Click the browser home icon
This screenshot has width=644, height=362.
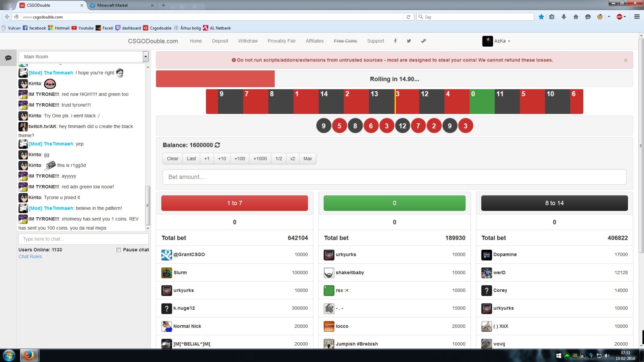click(x=576, y=17)
